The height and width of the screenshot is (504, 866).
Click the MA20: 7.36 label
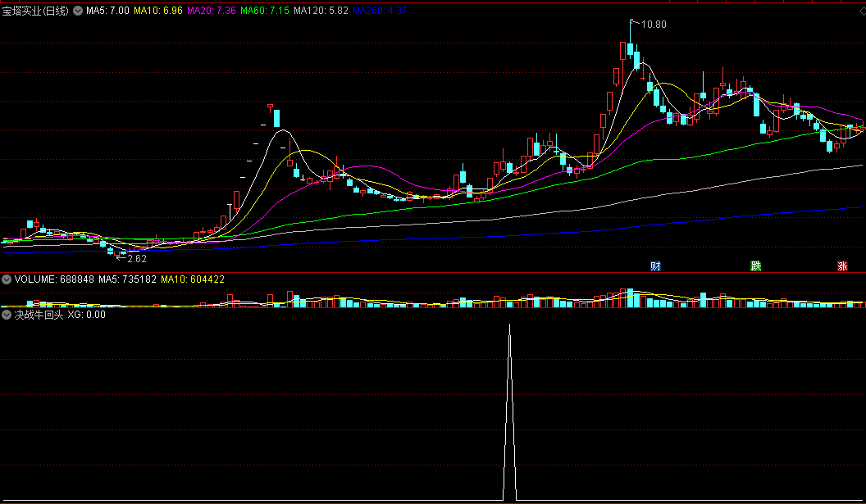click(212, 11)
